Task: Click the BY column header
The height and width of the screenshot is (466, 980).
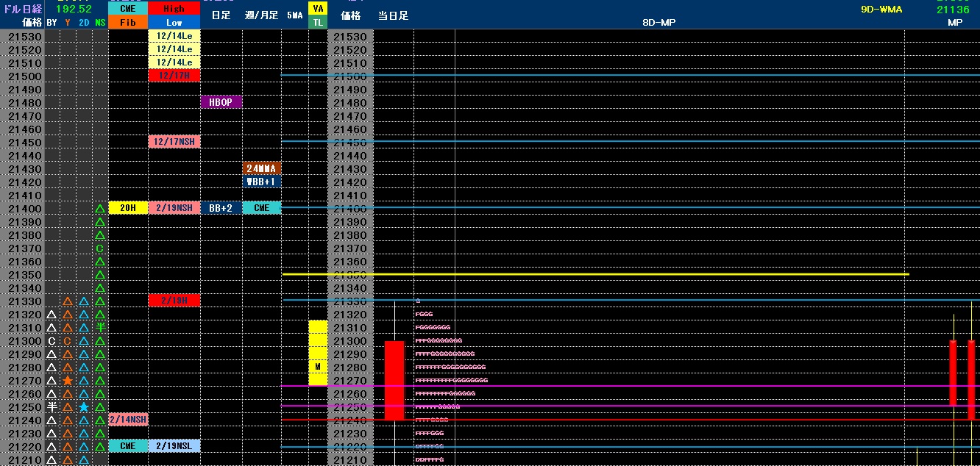Action: point(52,22)
